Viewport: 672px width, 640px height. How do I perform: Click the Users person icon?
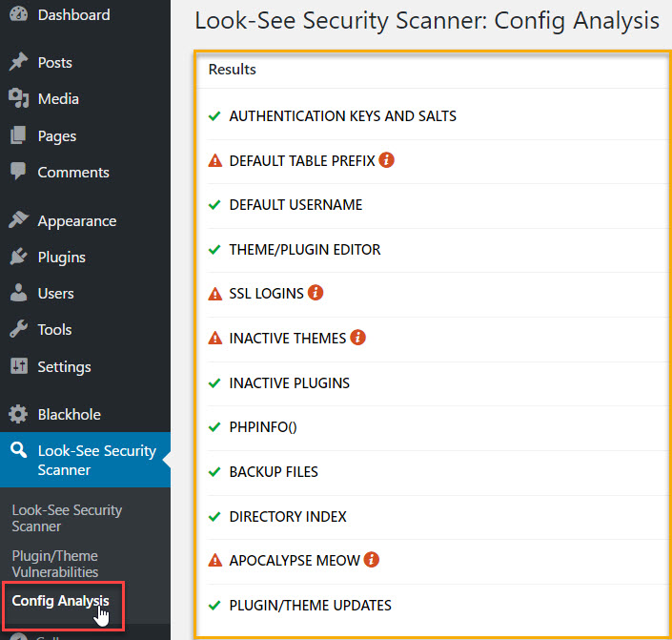click(x=18, y=293)
